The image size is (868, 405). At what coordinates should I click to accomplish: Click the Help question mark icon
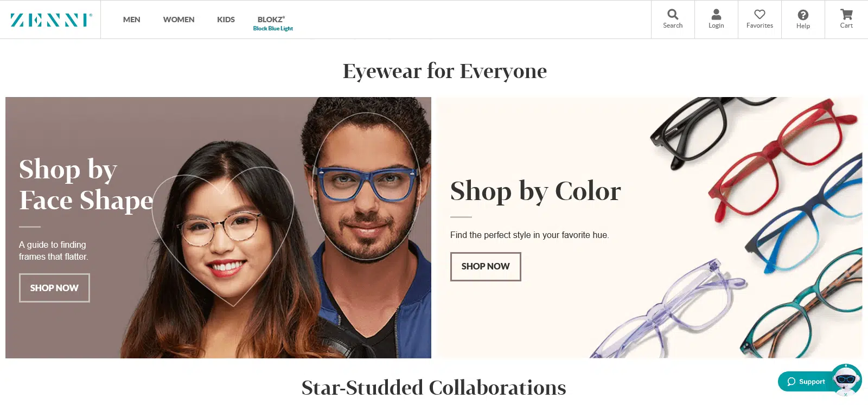(x=803, y=15)
